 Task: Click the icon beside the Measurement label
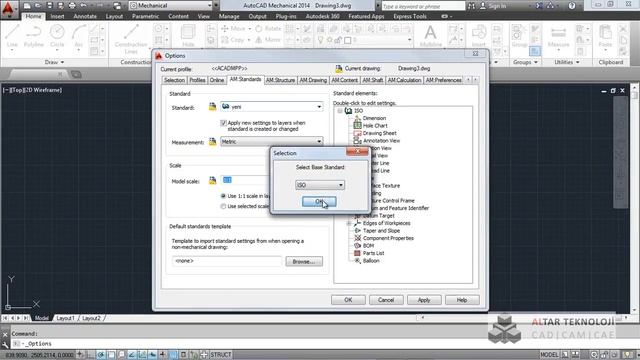click(x=212, y=142)
